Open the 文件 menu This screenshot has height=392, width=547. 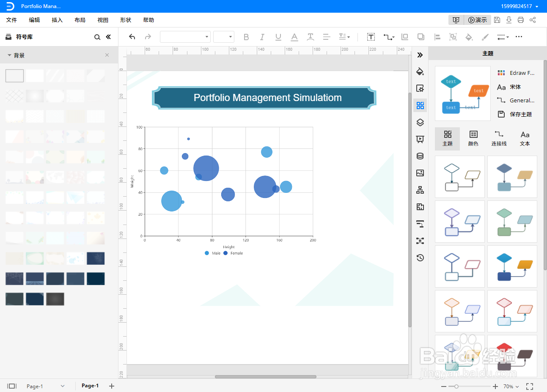coord(11,20)
